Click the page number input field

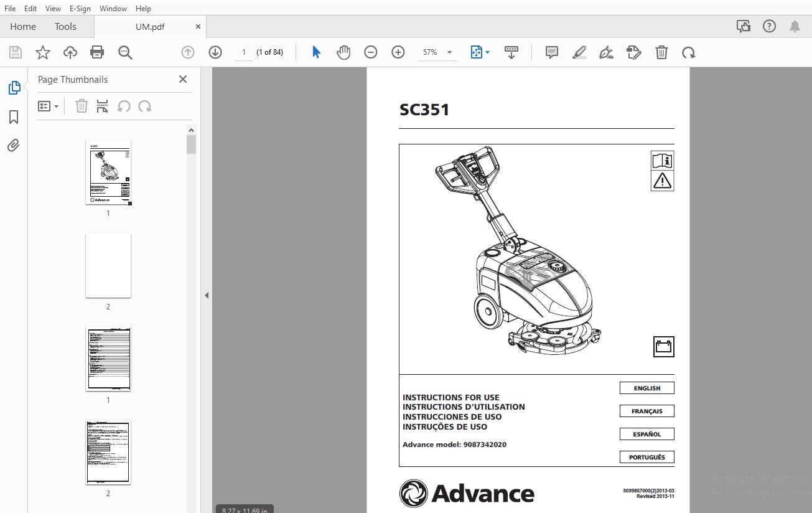tap(244, 52)
